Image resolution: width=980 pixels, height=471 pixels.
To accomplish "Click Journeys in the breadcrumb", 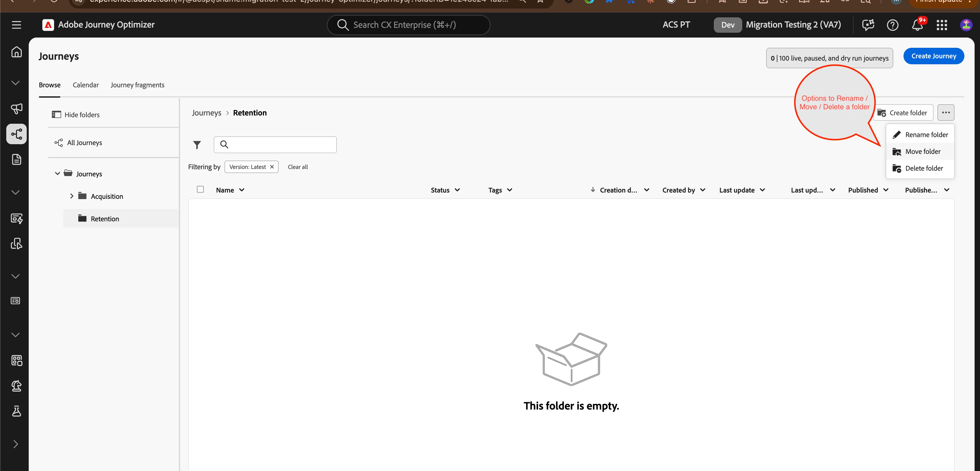I will point(206,113).
